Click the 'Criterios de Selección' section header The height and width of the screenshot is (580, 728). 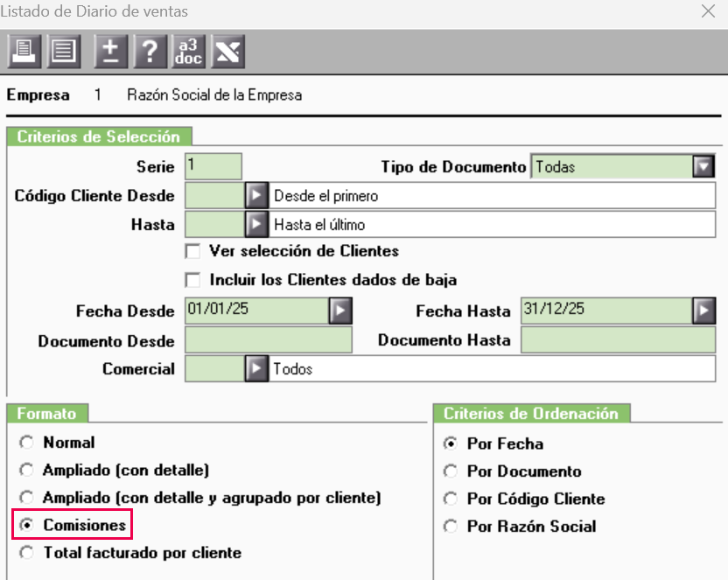[99, 136]
